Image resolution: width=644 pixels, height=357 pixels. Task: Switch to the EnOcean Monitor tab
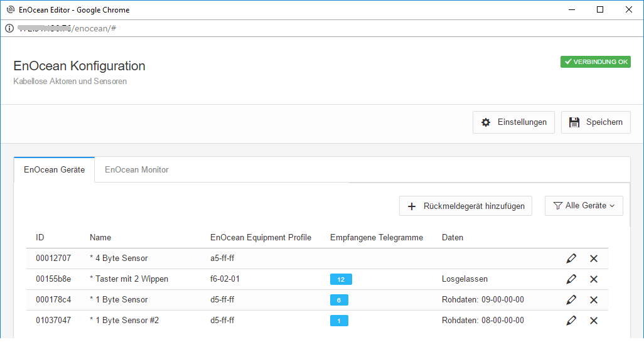pyautogui.click(x=136, y=170)
